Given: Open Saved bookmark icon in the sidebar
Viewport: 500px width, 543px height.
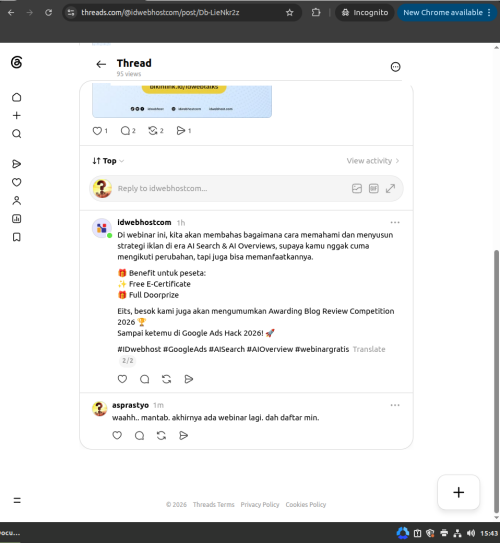Looking at the screenshot, I should pos(17,237).
